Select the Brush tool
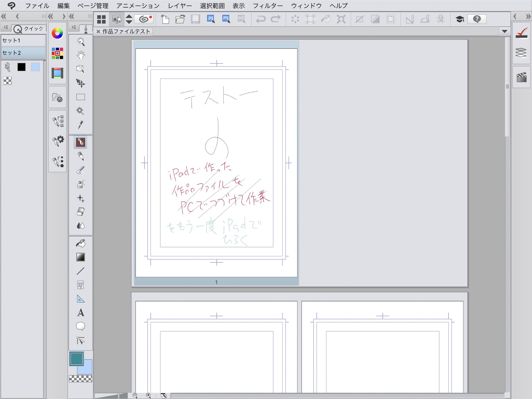This screenshot has height=399, width=532. [81, 170]
